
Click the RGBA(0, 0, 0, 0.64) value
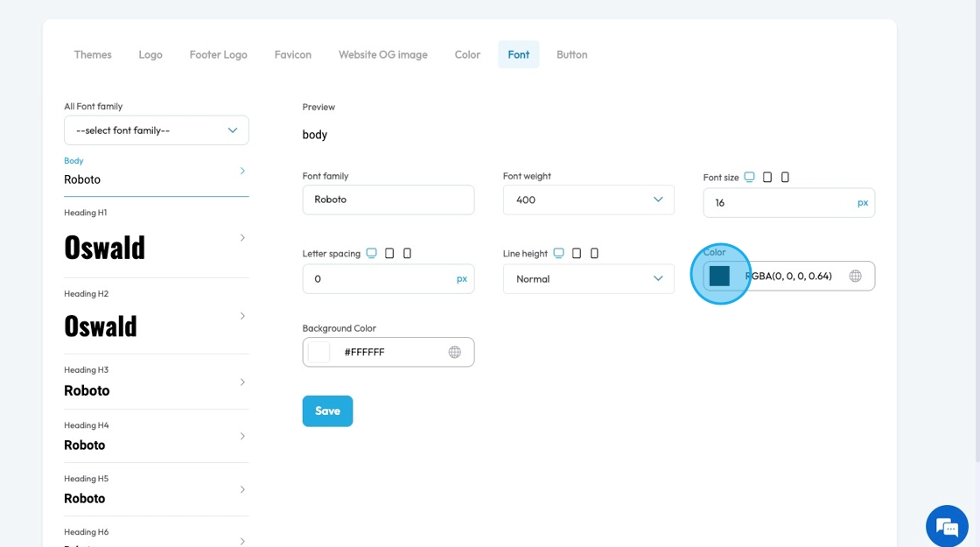[788, 276]
